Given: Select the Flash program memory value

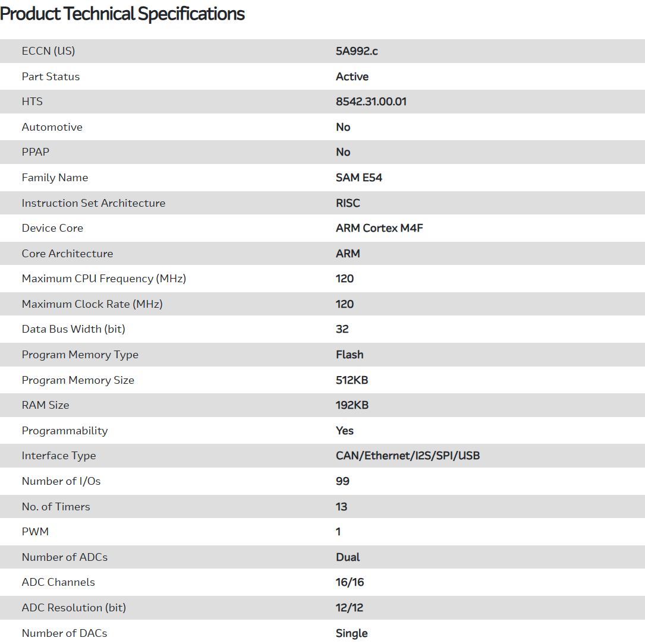Looking at the screenshot, I should click(350, 355).
